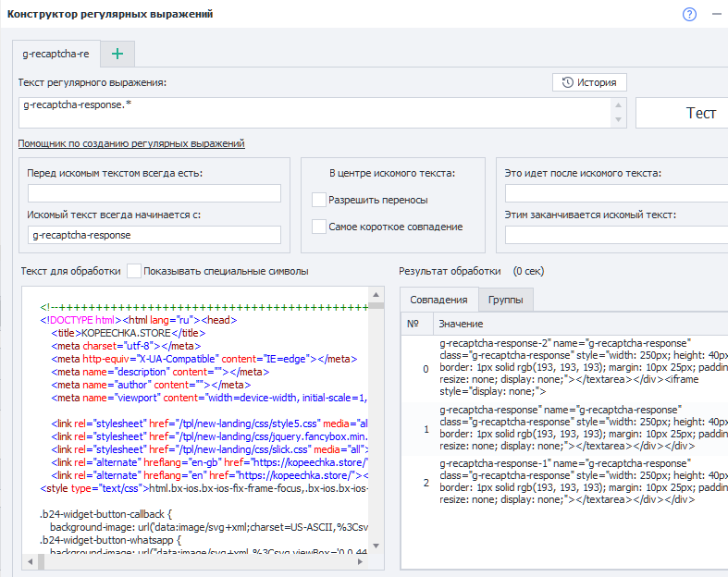
Task: Click the 'Перед искомым текстом всегда есть' field
Action: click(x=154, y=193)
